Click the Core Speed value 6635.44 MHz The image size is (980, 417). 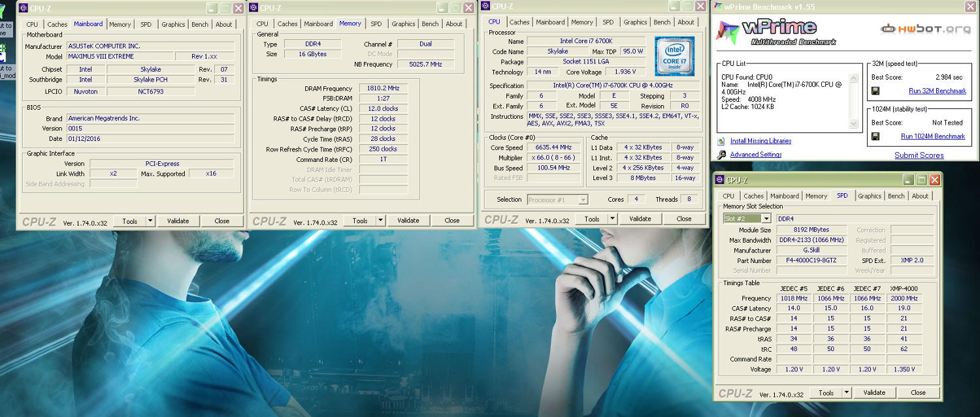point(554,147)
